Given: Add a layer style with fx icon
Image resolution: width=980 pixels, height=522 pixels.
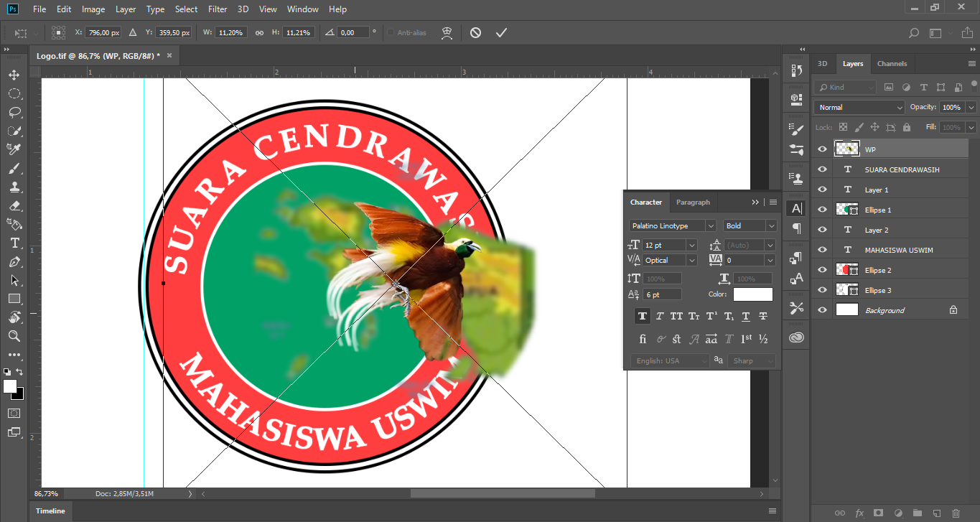Looking at the screenshot, I should [x=859, y=513].
